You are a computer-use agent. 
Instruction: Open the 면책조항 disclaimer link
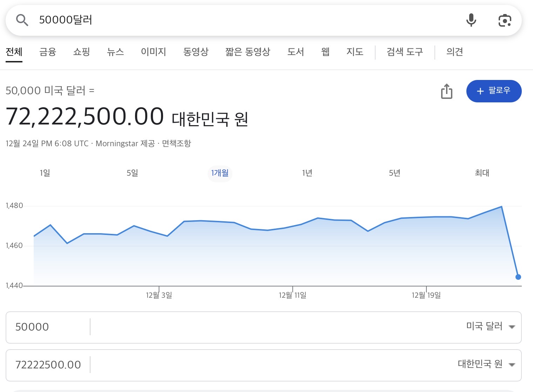coord(176,143)
